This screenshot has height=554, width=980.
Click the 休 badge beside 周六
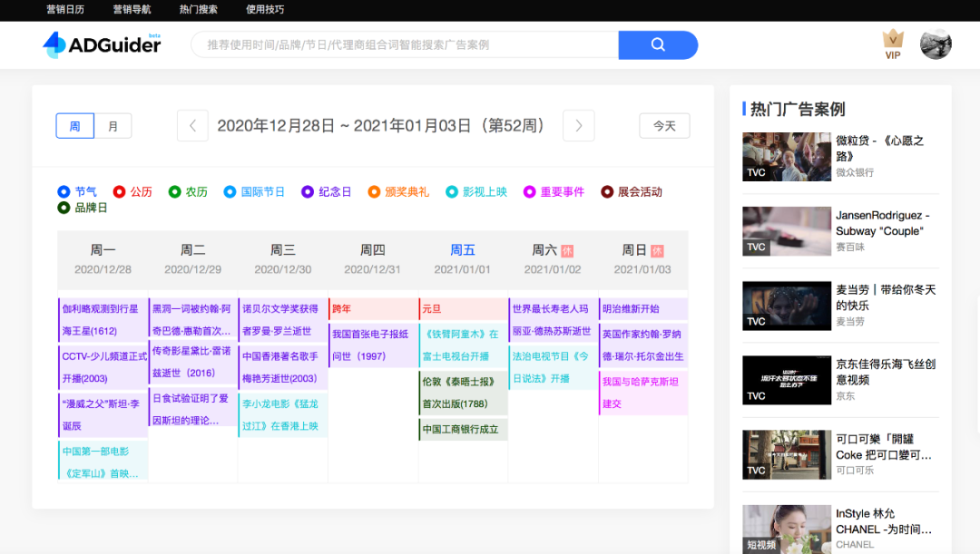[x=567, y=251]
